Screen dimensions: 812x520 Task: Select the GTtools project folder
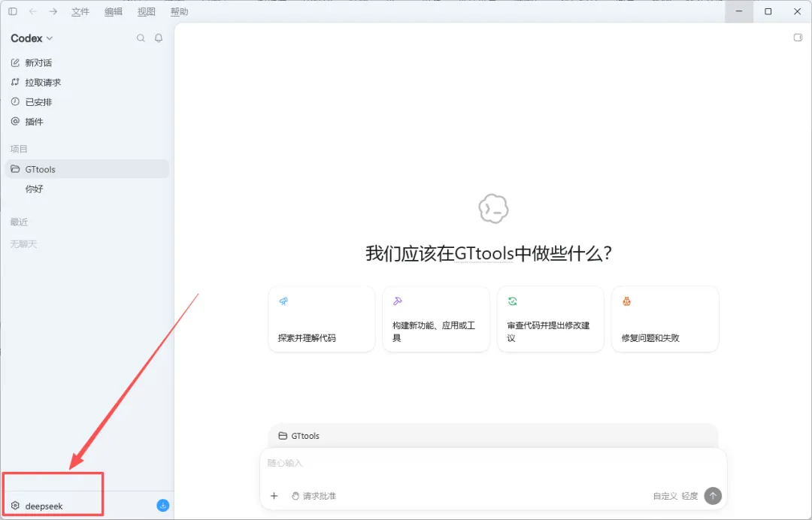[87, 169]
